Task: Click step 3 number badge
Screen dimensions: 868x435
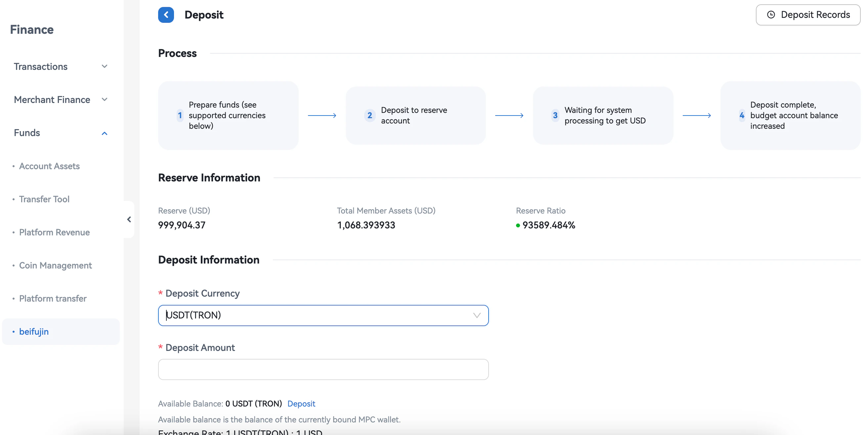Action: [555, 115]
